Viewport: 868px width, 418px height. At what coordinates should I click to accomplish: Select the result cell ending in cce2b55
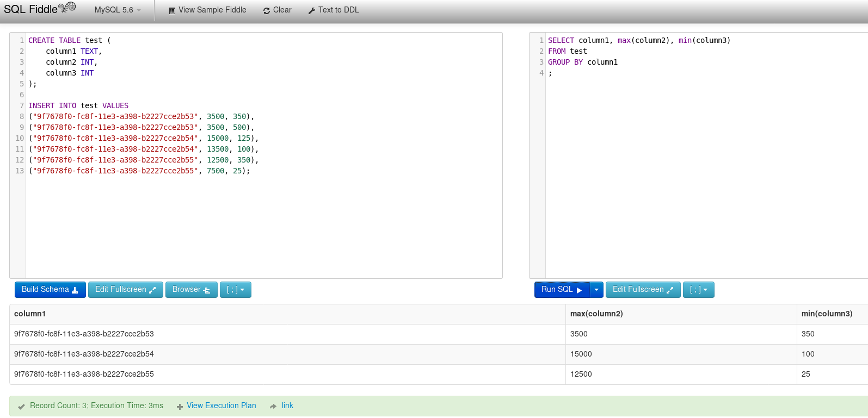[x=287, y=374]
